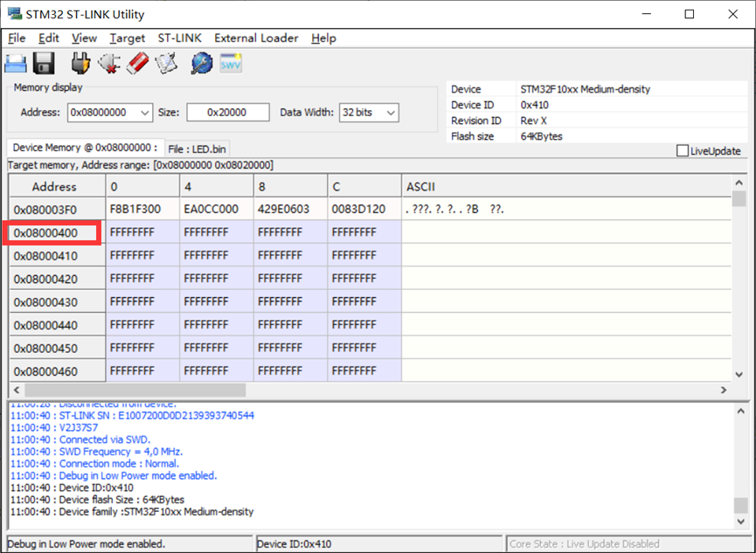Expand the Address combo box arrow
The width and height of the screenshot is (756, 553).
click(x=144, y=113)
